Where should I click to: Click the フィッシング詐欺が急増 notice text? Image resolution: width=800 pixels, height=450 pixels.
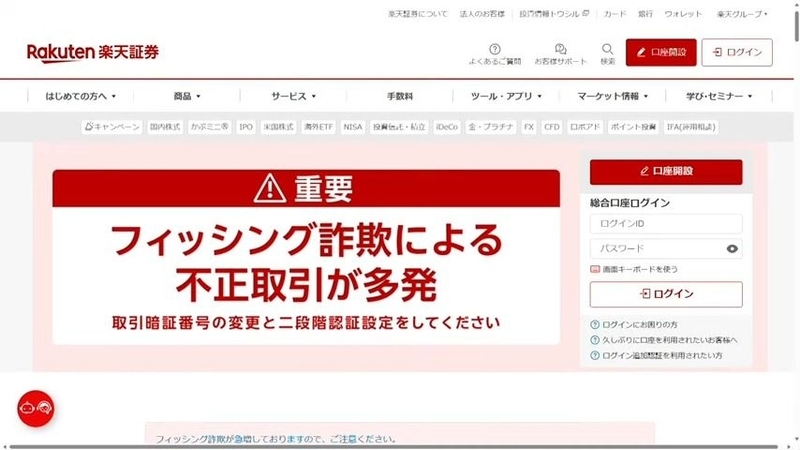276,439
